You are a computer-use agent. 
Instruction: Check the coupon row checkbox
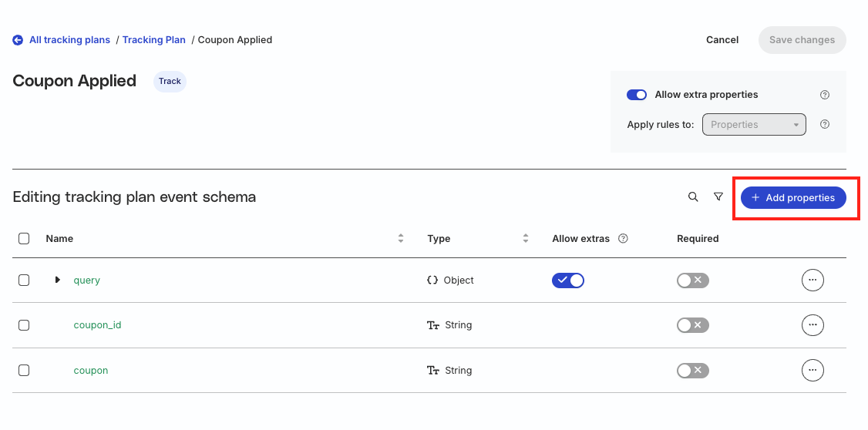point(24,370)
